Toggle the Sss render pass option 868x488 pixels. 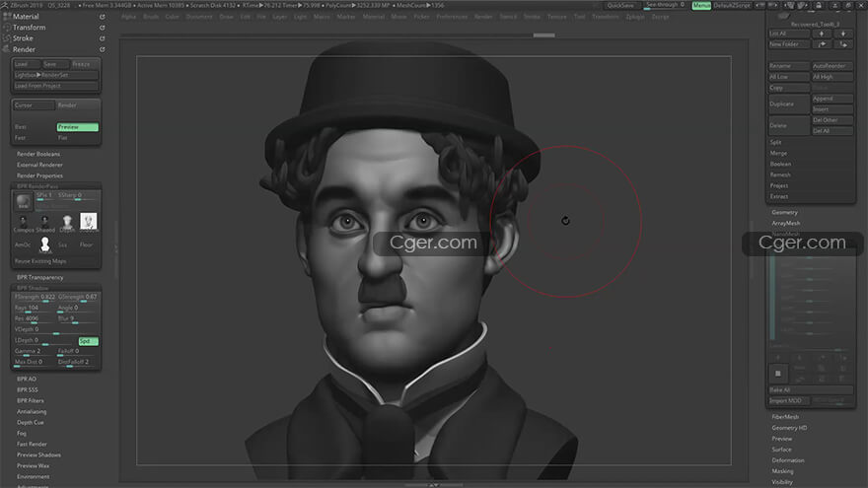coord(63,244)
